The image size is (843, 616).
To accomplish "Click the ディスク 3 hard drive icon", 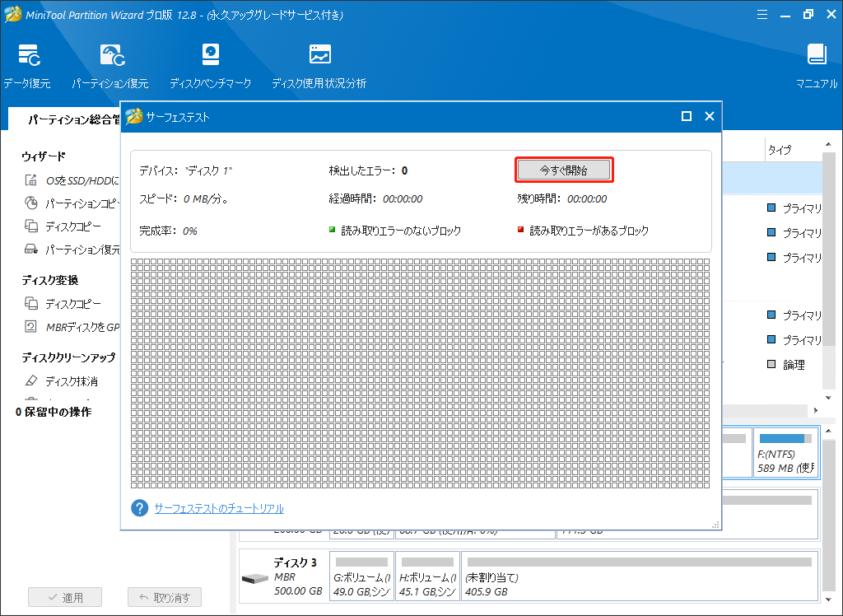I will pos(255,578).
